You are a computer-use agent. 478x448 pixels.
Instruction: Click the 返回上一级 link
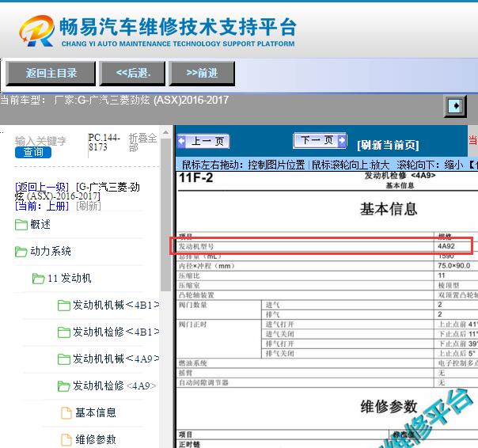(x=42, y=187)
